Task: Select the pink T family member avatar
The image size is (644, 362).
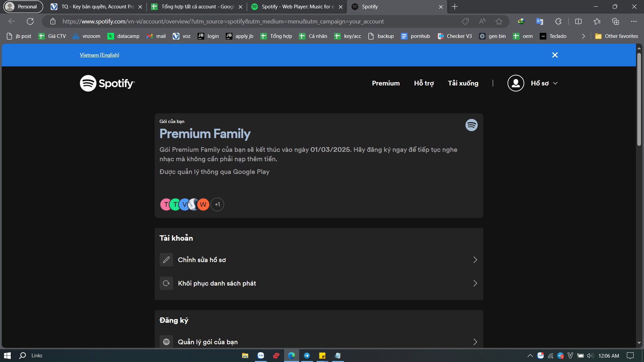Action: tap(165, 204)
